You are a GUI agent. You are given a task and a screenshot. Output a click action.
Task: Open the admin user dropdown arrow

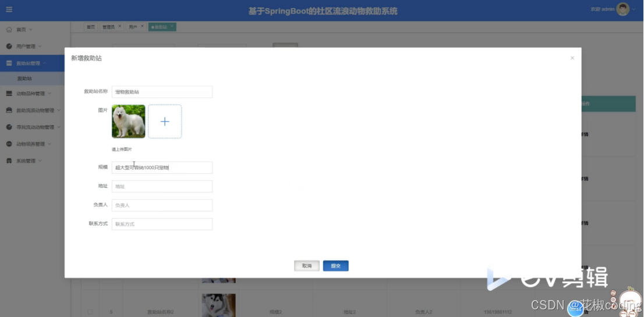634,9
